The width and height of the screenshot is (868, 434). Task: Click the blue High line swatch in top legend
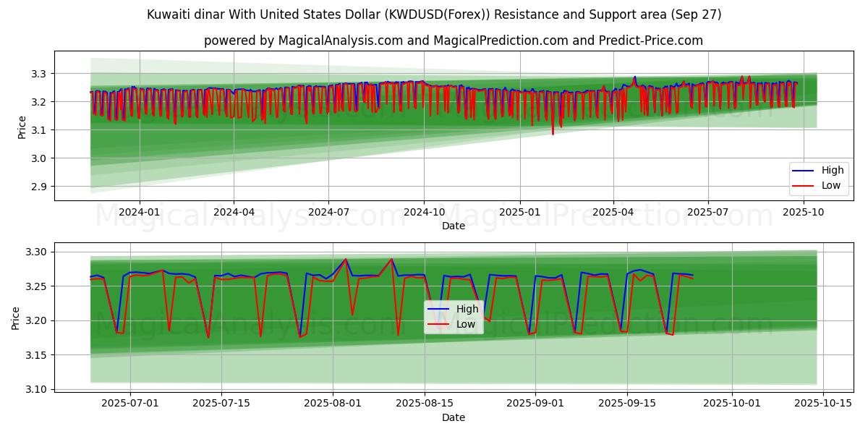pyautogui.click(x=804, y=171)
